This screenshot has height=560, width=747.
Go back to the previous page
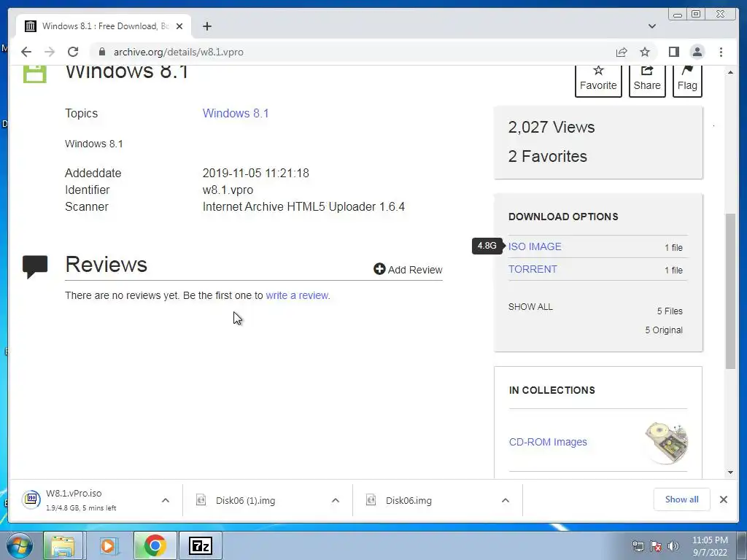coord(26,52)
